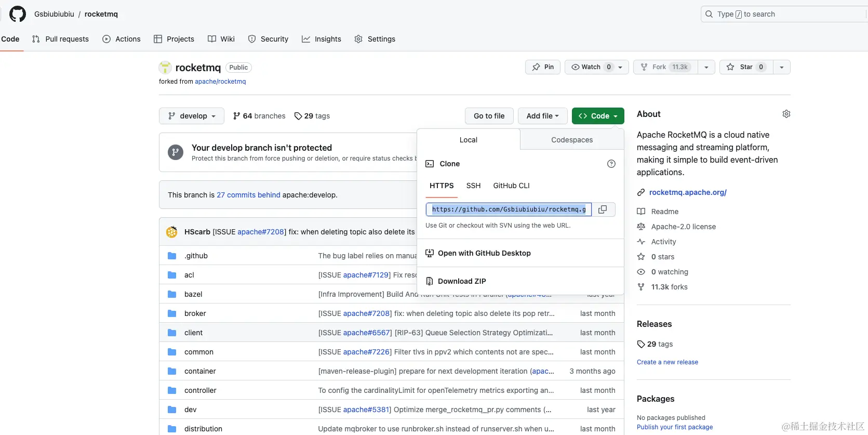
Task: Open the Watch notifications dropdown
Action: (x=597, y=67)
